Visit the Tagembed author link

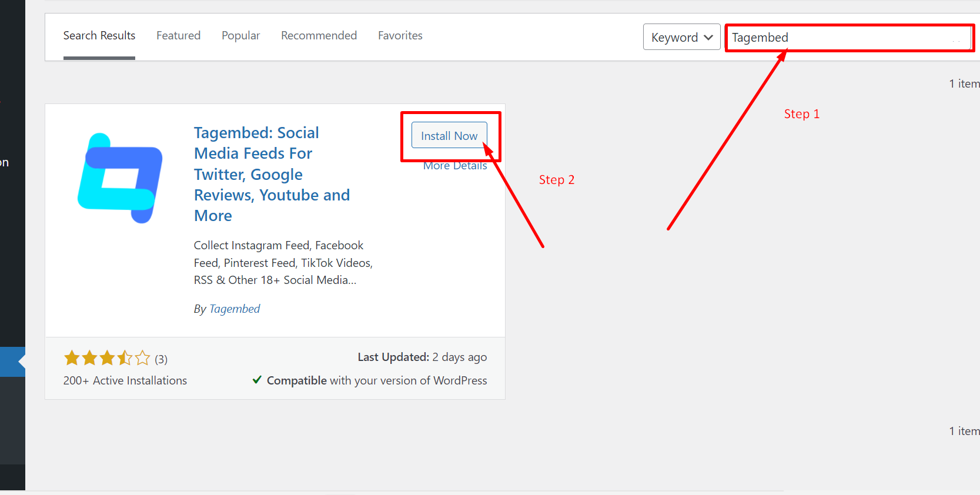[234, 309]
